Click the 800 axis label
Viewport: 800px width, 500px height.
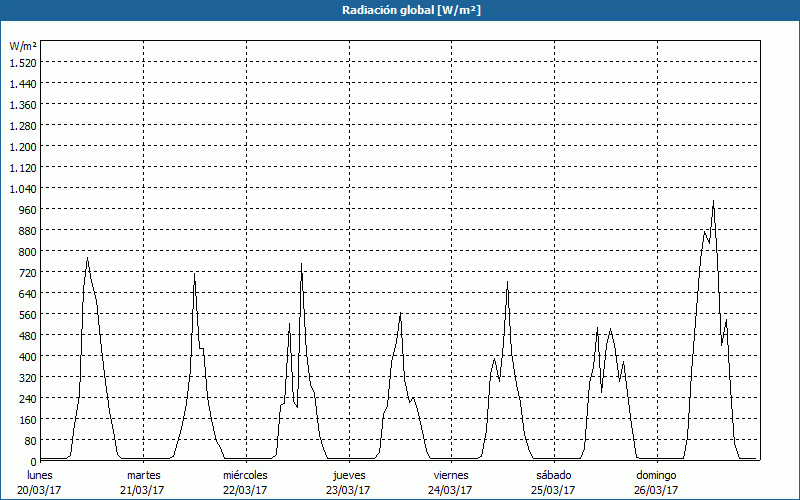tap(28, 252)
